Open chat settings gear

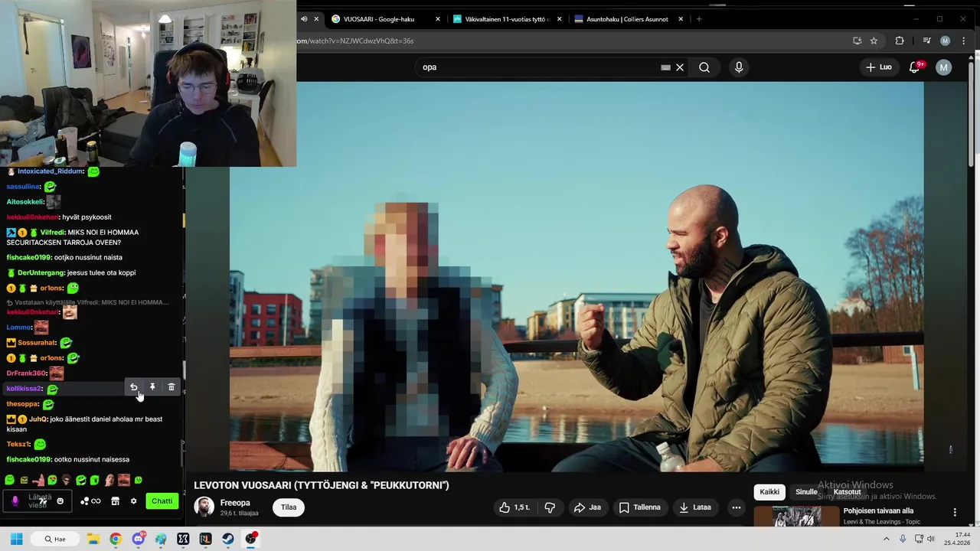[x=133, y=501]
